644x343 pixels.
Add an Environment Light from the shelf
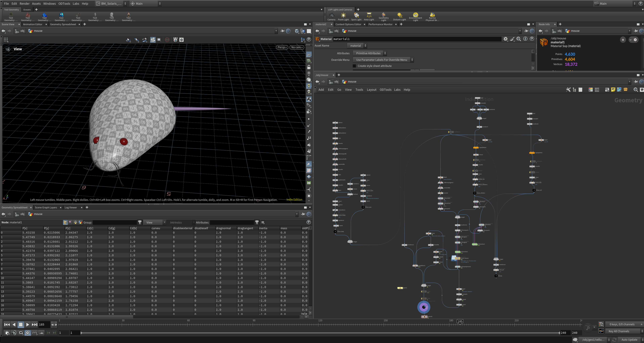[415, 17]
